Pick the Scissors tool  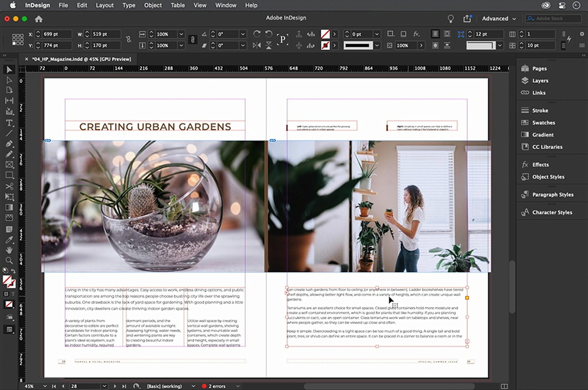(9, 186)
